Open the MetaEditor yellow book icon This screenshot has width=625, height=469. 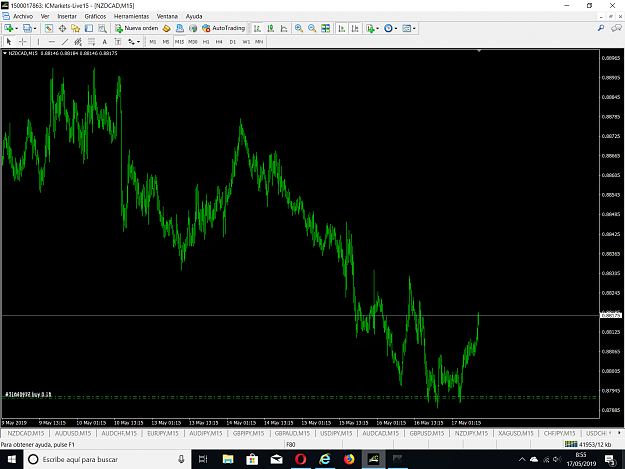point(167,28)
